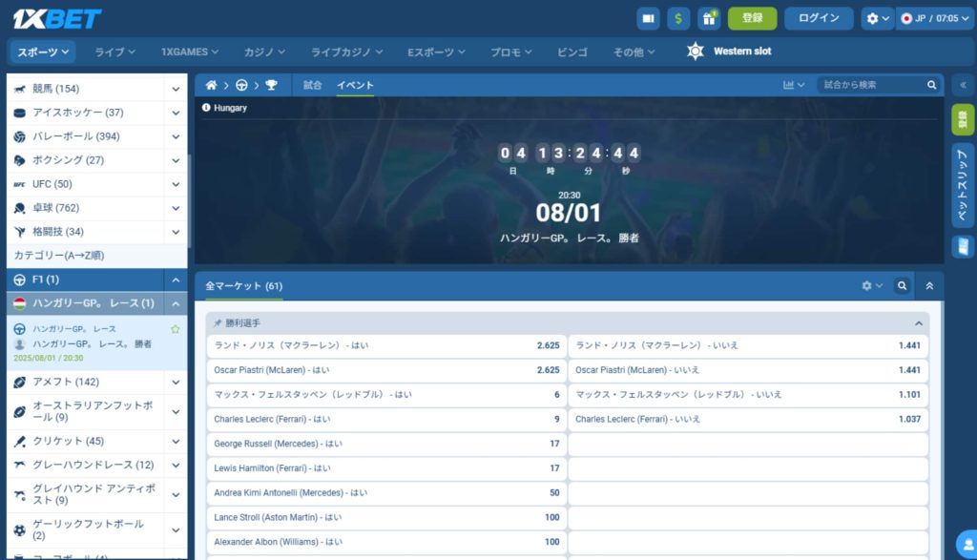Viewport: 977px width, 560px height.
Task: Click the dollar payments icon
Action: coord(678,19)
